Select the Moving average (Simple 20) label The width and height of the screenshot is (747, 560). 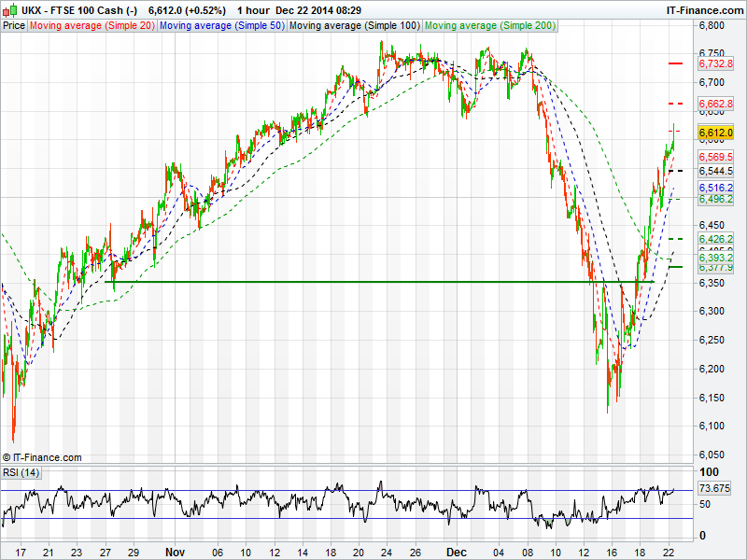[92, 25]
